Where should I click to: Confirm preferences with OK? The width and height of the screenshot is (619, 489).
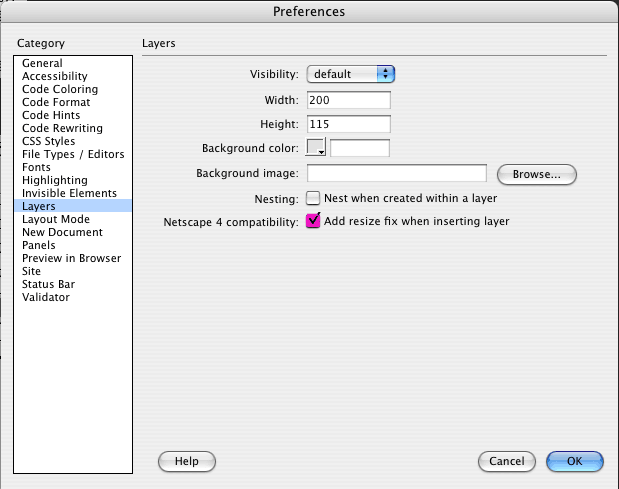click(x=574, y=461)
